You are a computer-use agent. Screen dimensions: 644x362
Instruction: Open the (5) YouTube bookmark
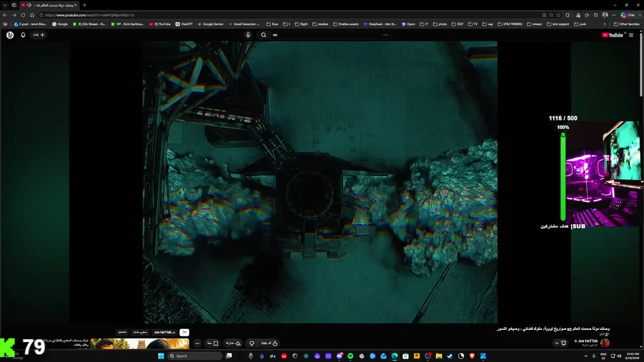coord(160,24)
